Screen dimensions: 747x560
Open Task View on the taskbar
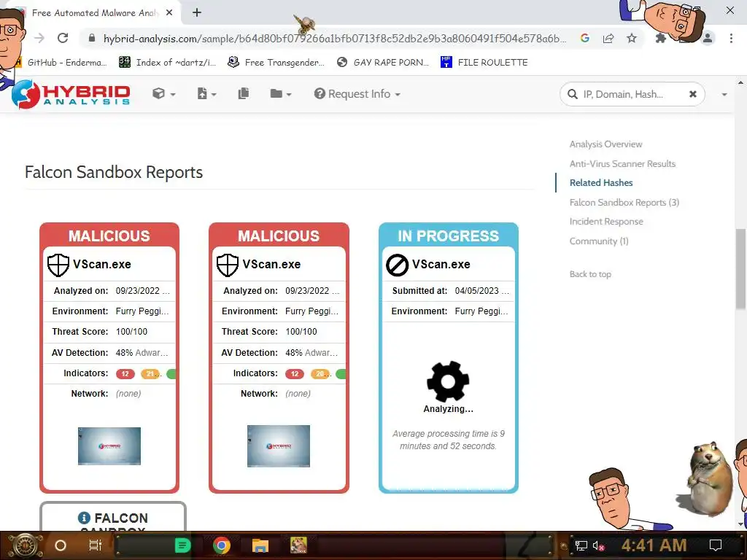pos(96,545)
